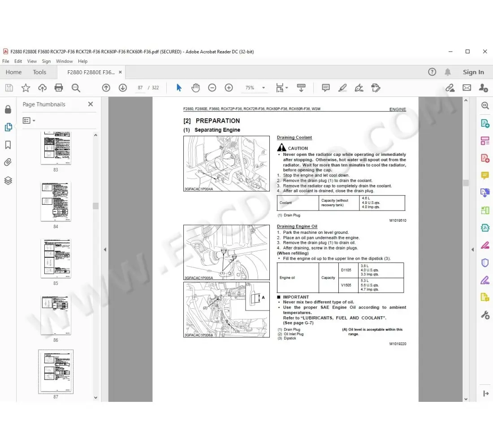
Task: Open Export PDF tool in right pane
Action: 485,123
